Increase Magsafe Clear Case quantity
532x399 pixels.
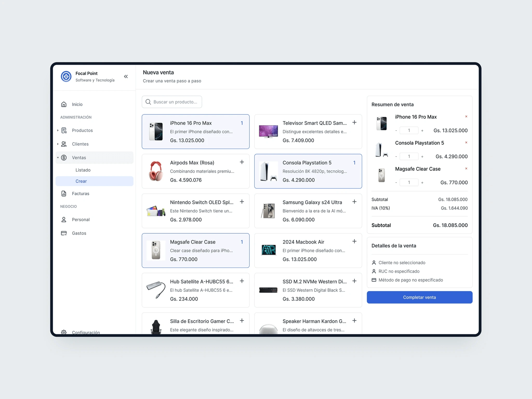[422, 183]
